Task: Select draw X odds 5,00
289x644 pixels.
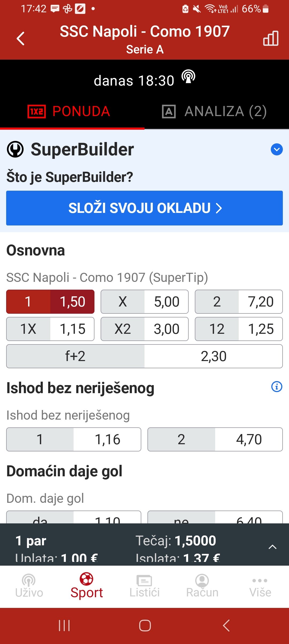Action: (144, 302)
